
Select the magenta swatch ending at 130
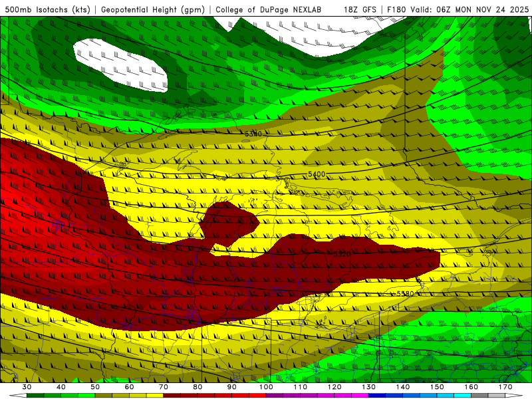[x=360, y=396]
